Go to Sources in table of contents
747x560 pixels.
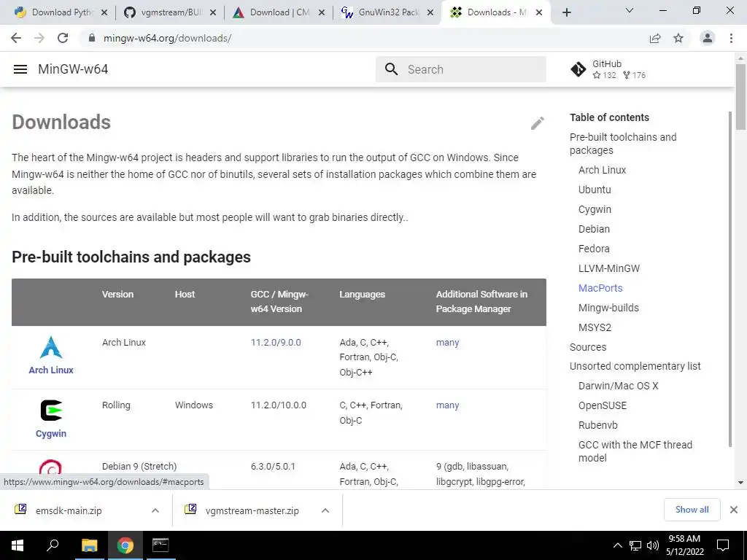click(x=588, y=347)
